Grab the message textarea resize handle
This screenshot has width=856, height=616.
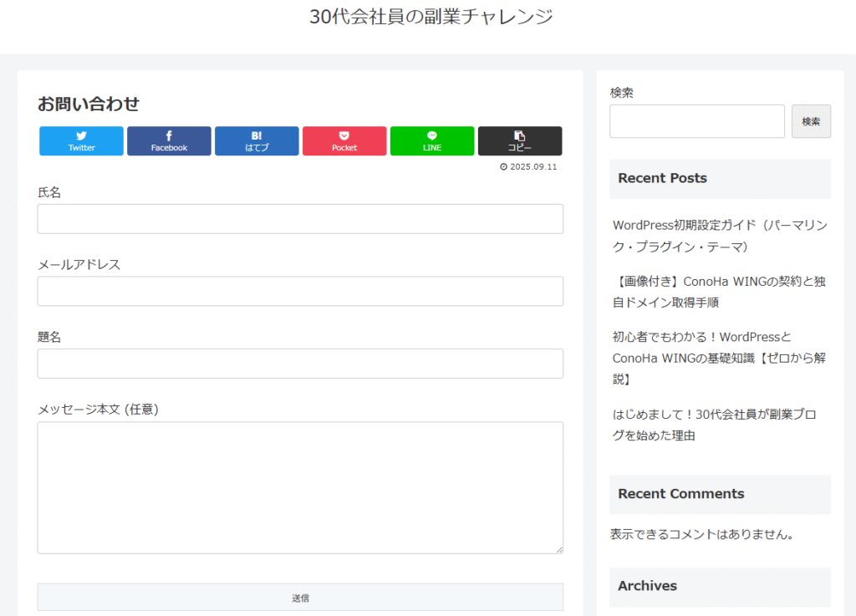tap(559, 549)
